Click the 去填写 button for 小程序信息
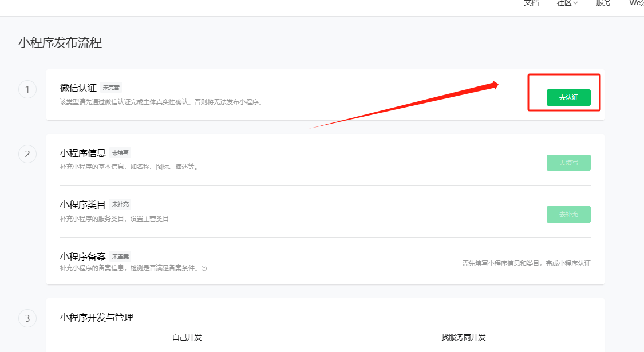 pos(568,163)
